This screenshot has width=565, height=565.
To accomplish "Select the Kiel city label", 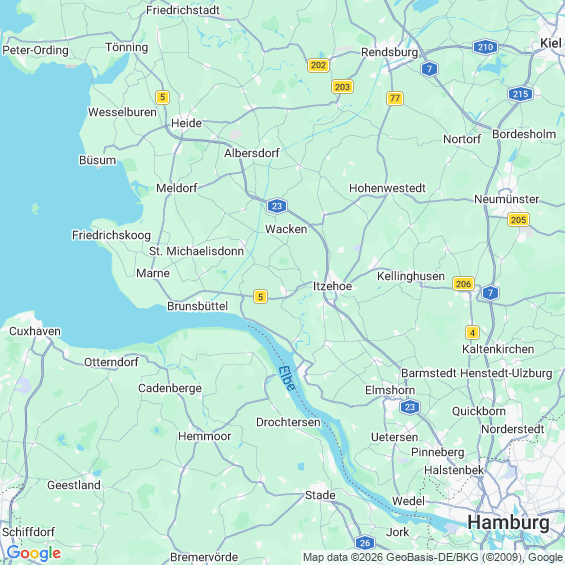I will click(x=551, y=43).
